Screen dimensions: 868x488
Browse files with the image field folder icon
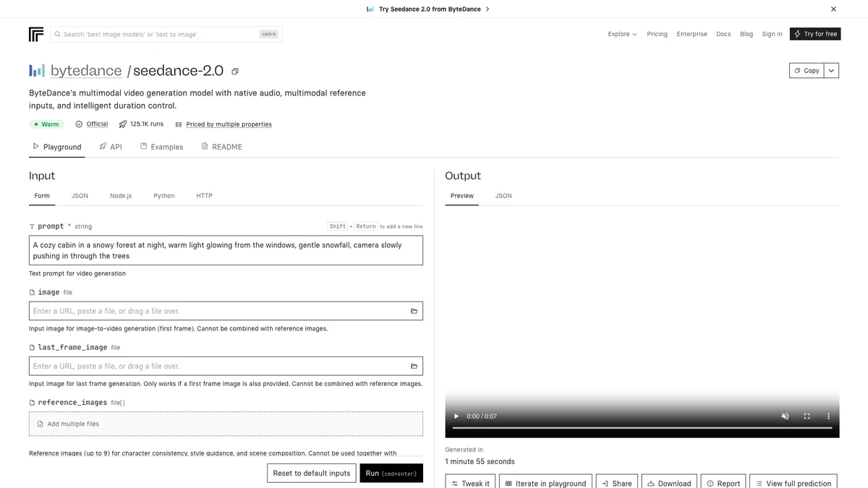coord(414,311)
